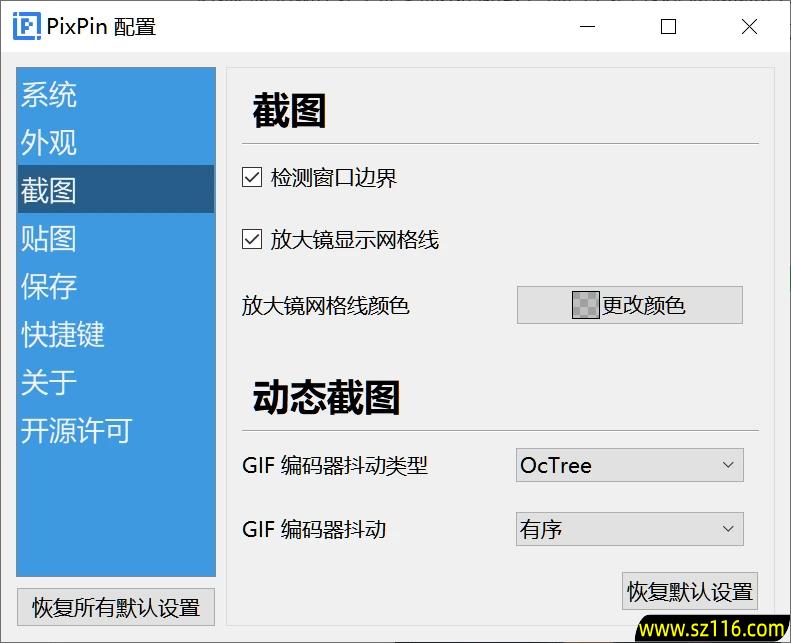Show the 快捷键 settings page
791x643 pixels.
(63, 334)
